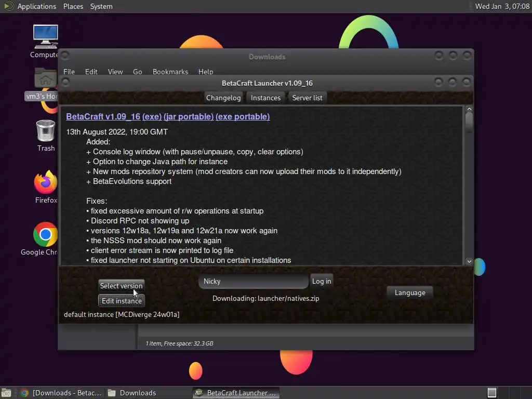Click '+ Option to change Java path' line

click(x=157, y=162)
